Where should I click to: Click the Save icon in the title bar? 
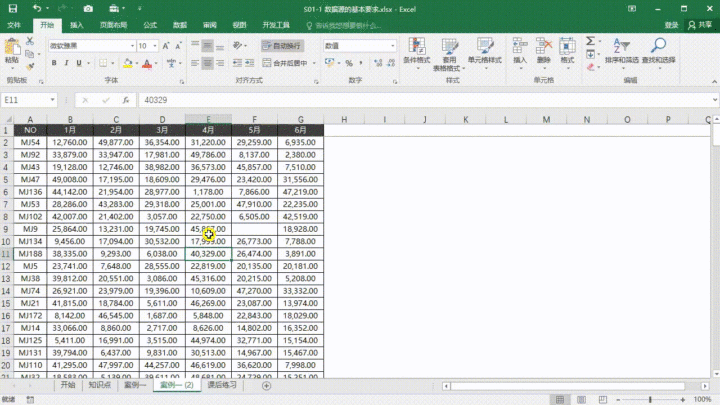12,8
